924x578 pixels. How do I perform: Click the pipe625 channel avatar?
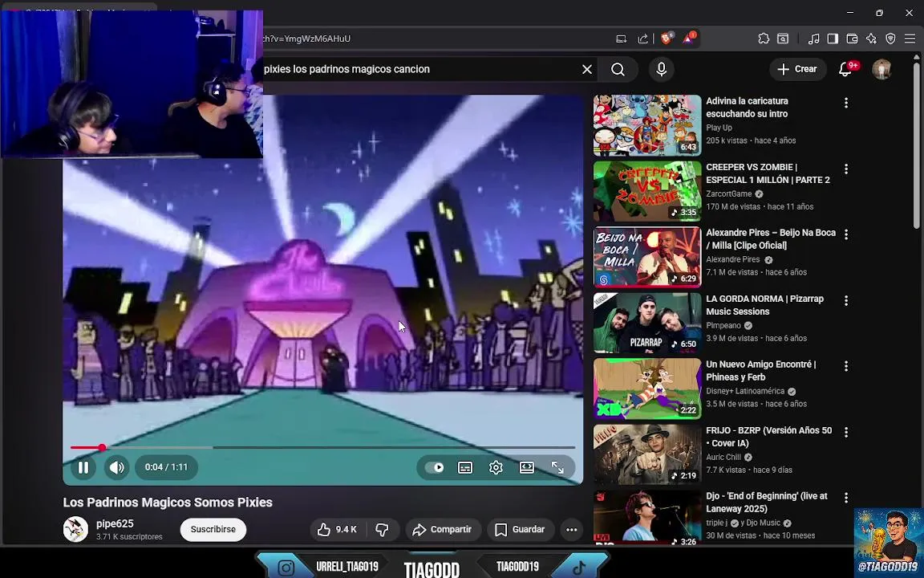coord(75,529)
